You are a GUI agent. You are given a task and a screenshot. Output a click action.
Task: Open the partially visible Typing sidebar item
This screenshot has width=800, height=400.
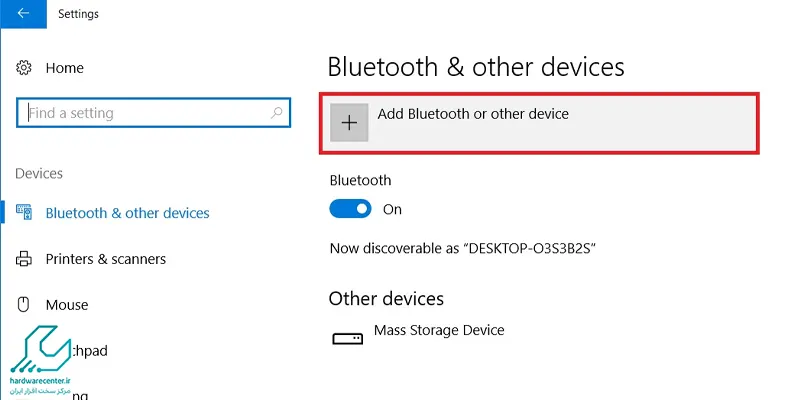pyautogui.click(x=80, y=395)
